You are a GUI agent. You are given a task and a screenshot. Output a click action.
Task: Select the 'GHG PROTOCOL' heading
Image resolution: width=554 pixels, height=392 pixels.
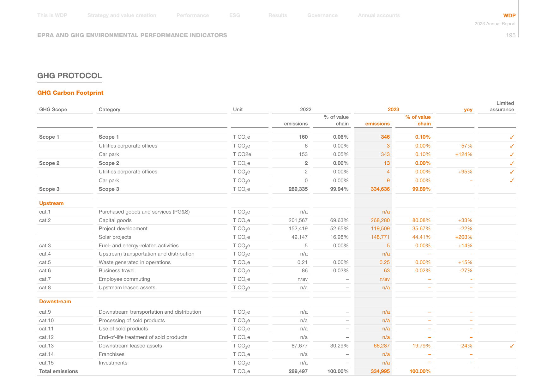(x=69, y=75)
